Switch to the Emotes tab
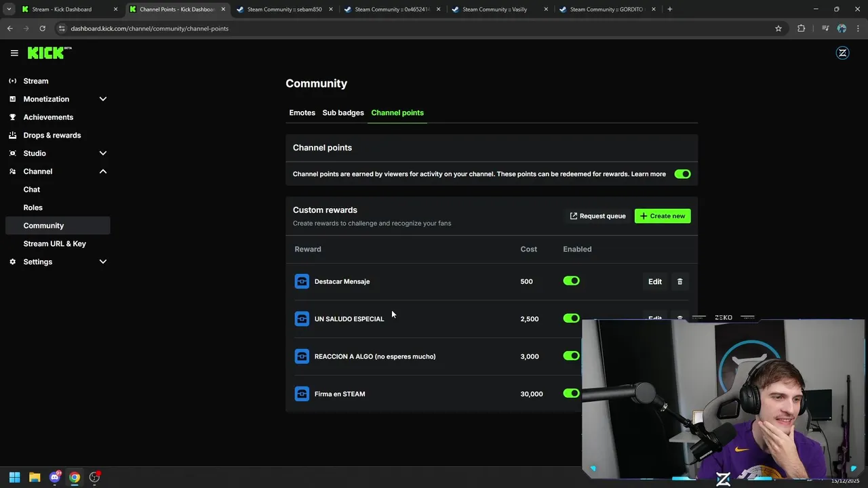Image resolution: width=868 pixels, height=488 pixels. 302,113
